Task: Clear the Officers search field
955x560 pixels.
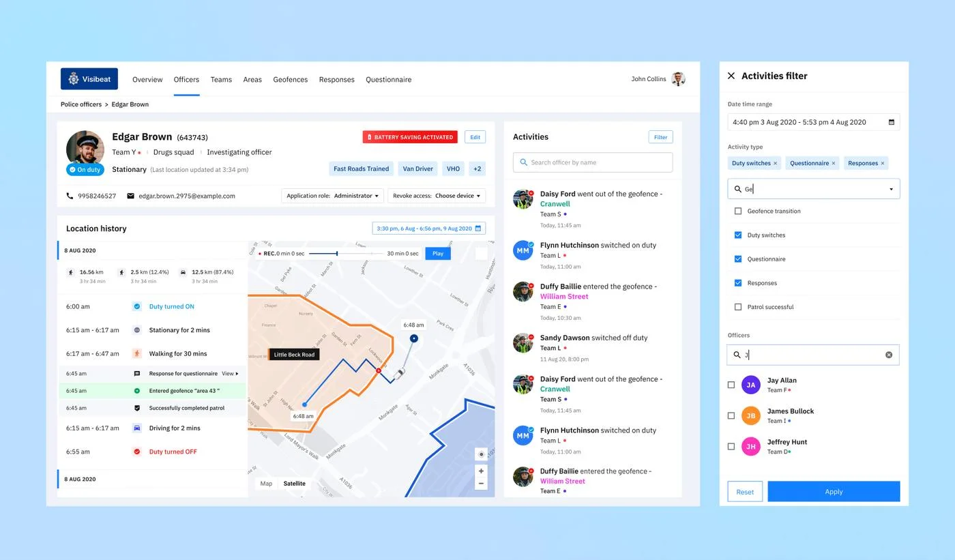Action: tap(889, 355)
